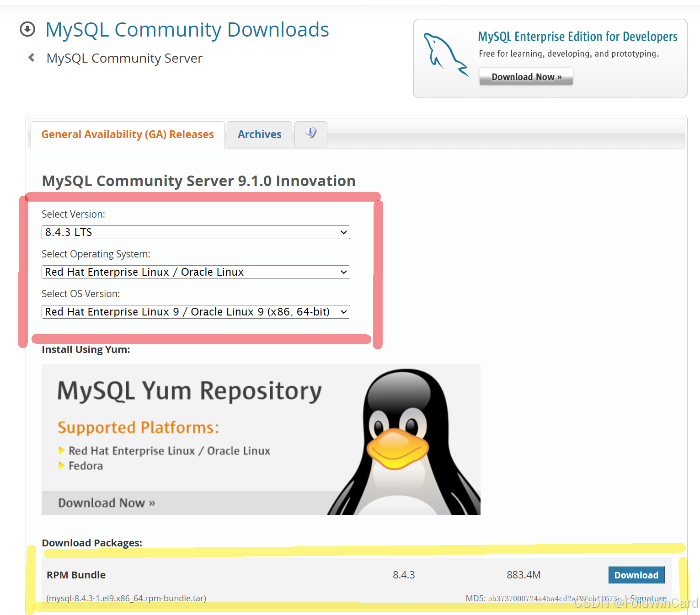700x615 pixels.
Task: Click Red Hat Enterprise Linux platform bullet text
Action: click(x=169, y=451)
